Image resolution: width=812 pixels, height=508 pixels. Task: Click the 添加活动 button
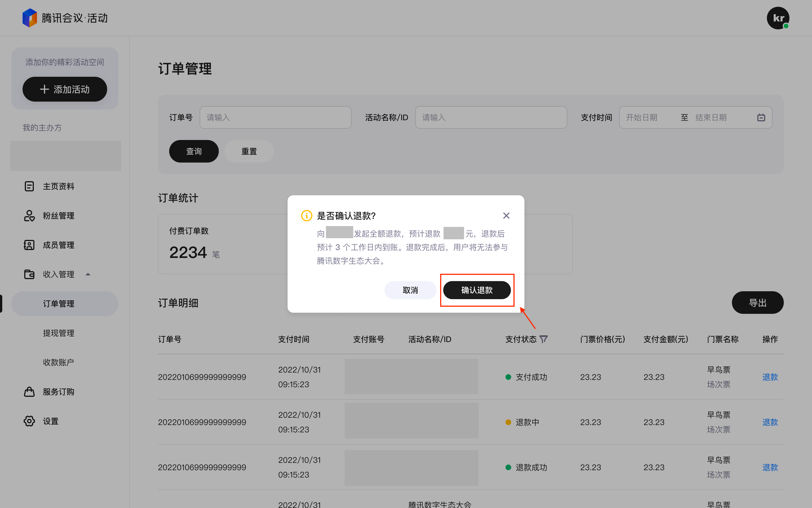(x=65, y=89)
